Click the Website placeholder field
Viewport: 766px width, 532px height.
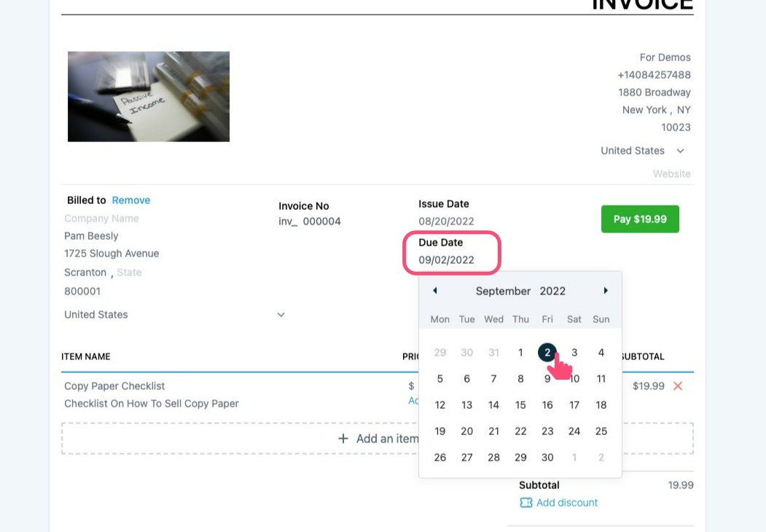672,174
